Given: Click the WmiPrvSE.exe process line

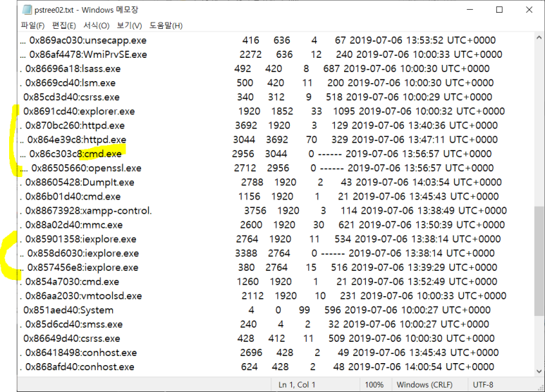Looking at the screenshot, I should [x=261, y=54].
